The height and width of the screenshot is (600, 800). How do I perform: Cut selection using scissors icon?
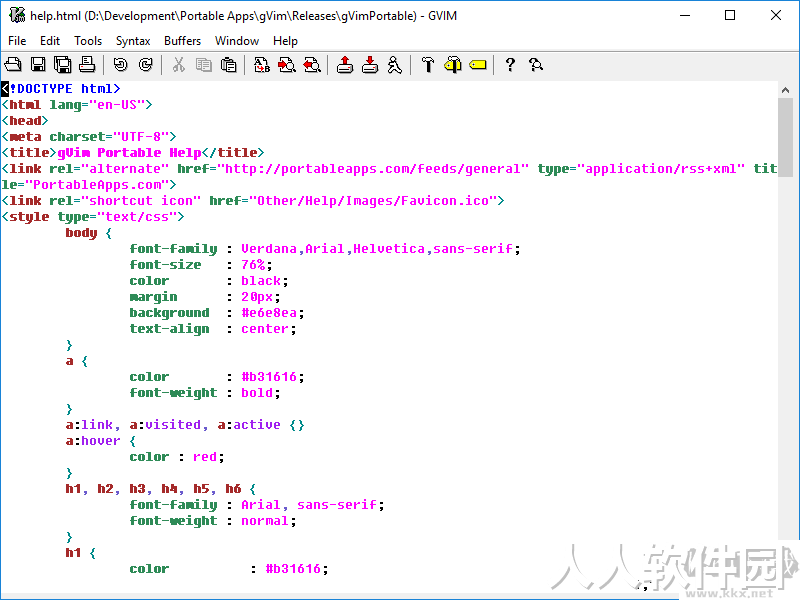[x=178, y=65]
